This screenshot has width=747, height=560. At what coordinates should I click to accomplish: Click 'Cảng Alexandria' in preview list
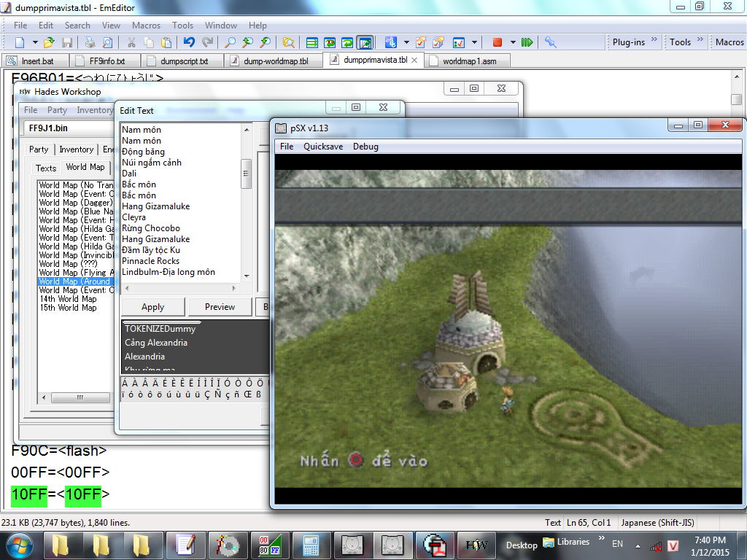156,343
